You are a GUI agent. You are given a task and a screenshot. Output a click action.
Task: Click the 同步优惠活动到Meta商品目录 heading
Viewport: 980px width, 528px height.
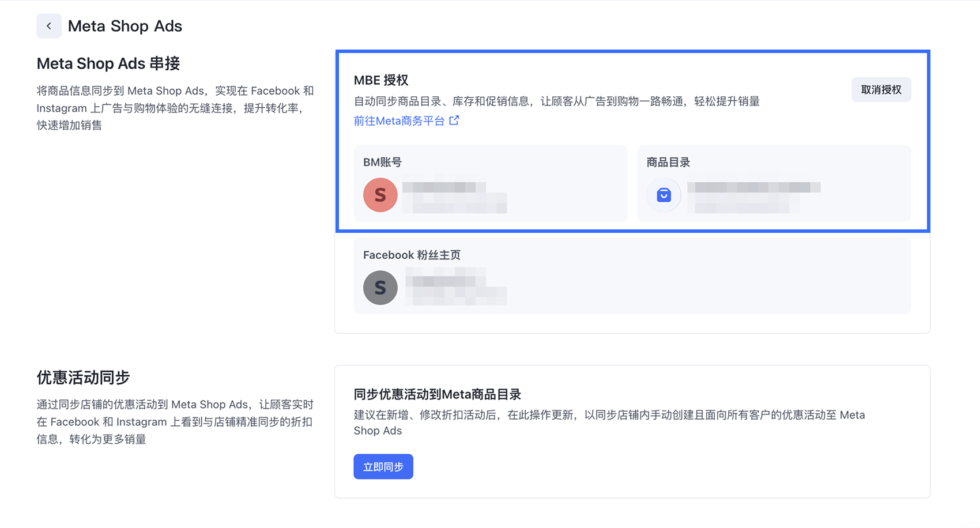click(438, 394)
